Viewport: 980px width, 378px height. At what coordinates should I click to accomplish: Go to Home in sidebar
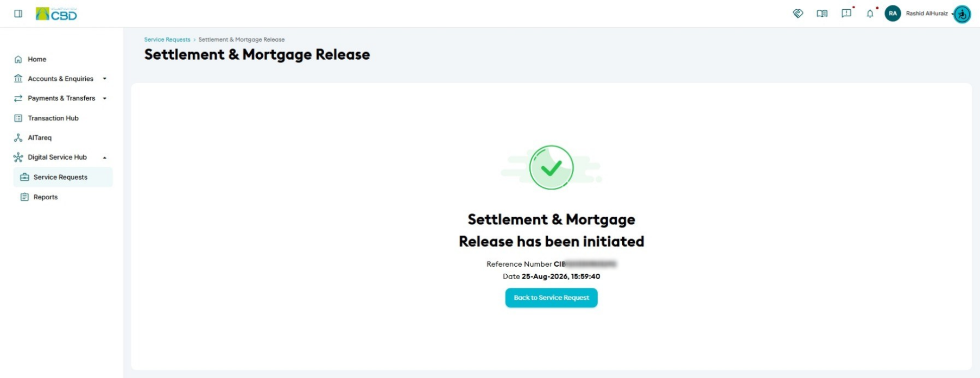point(37,59)
